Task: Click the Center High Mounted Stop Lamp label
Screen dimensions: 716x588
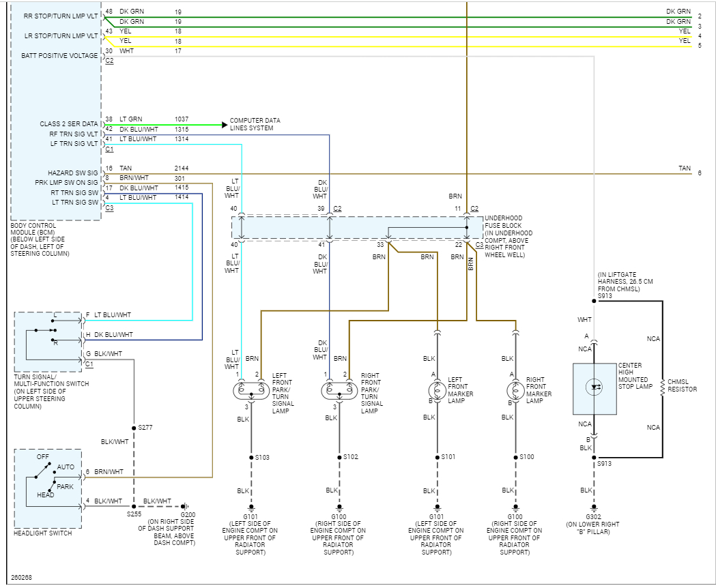Action: pyautogui.click(x=635, y=376)
